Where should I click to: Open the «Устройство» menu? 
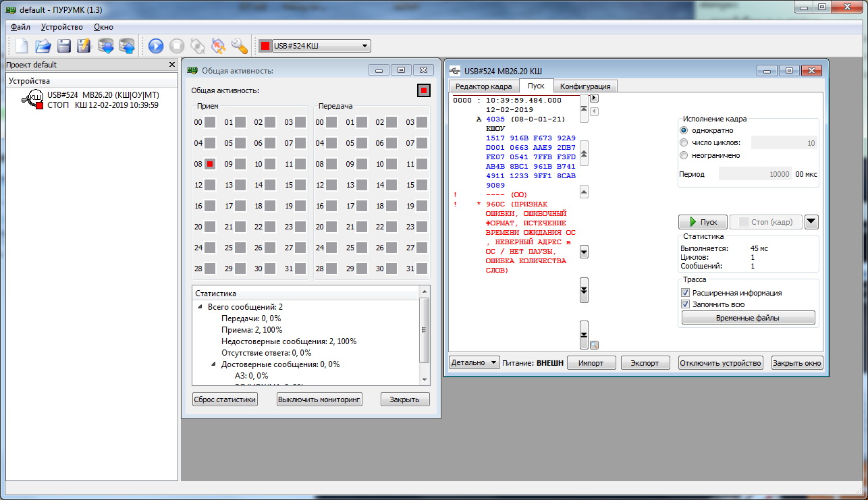click(x=61, y=27)
